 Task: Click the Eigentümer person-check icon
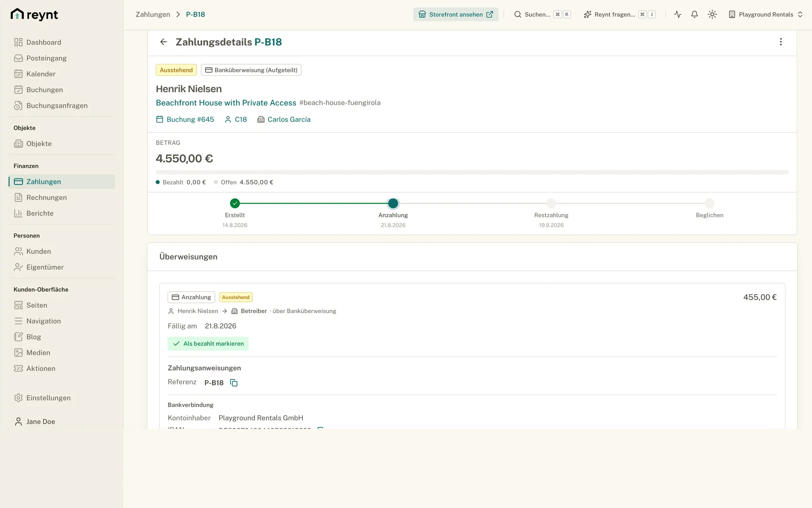[18, 267]
